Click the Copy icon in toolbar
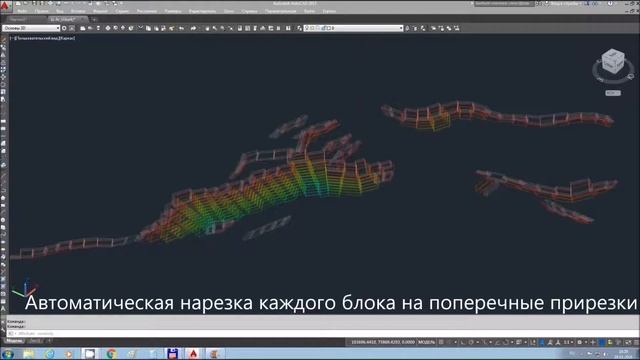 (148, 28)
